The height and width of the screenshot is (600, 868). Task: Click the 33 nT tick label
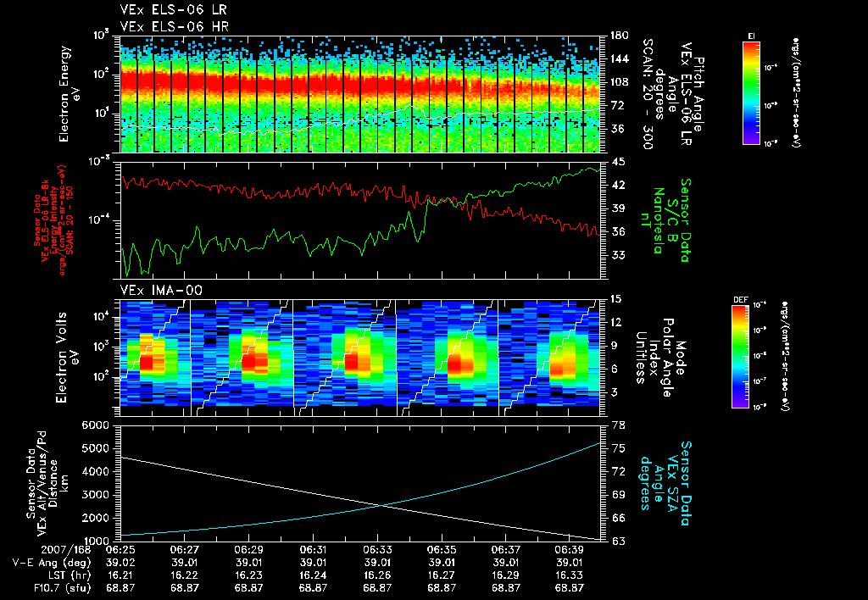point(617,255)
